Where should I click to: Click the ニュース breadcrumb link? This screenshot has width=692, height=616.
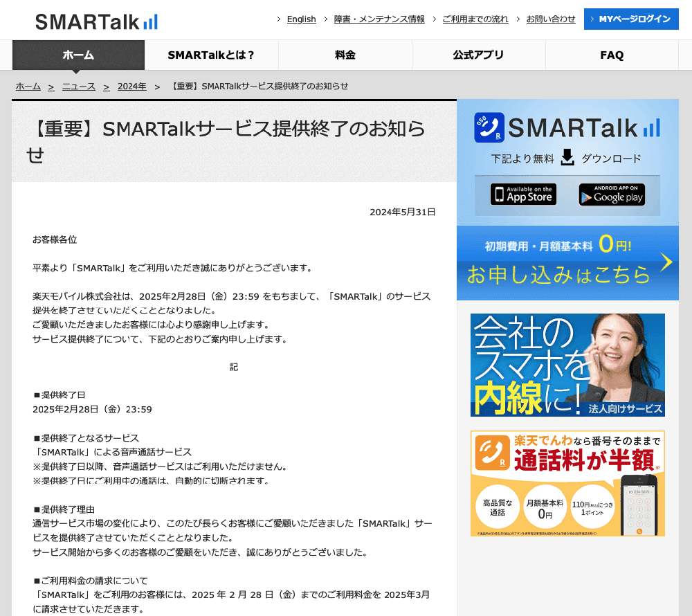(x=78, y=87)
